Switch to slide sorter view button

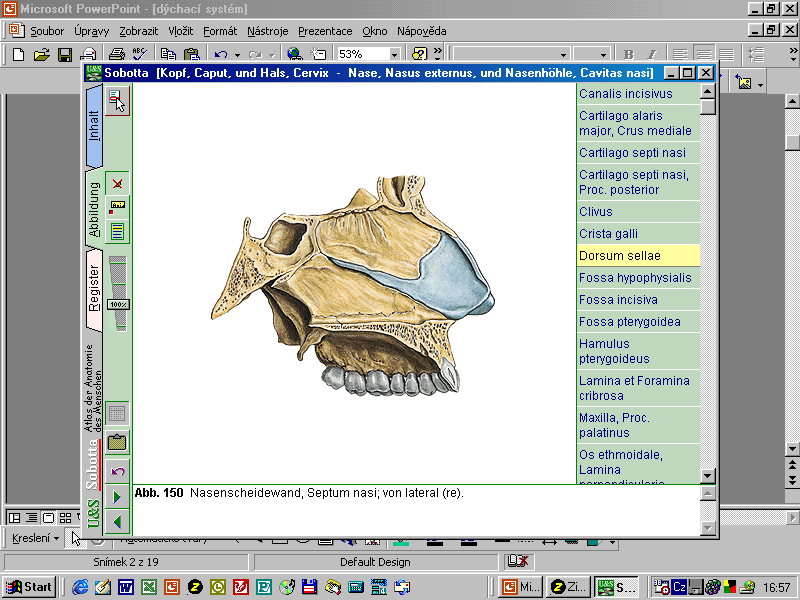point(65,518)
